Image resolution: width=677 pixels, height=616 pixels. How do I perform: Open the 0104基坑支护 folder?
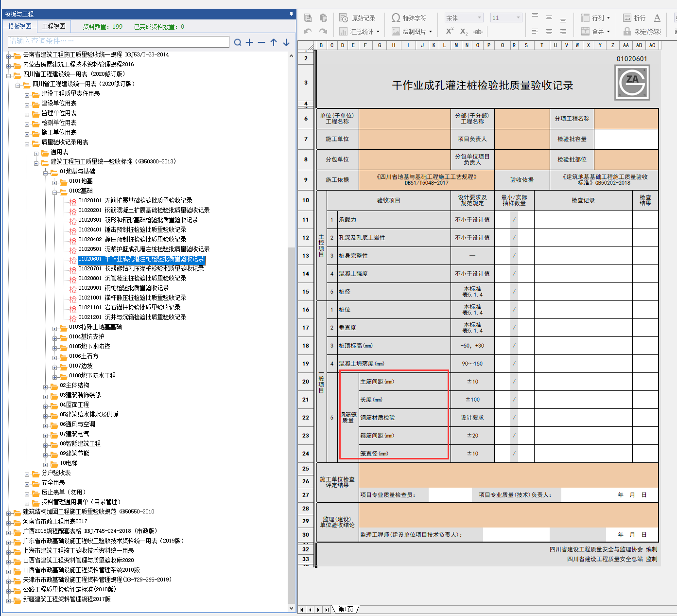tap(87, 336)
